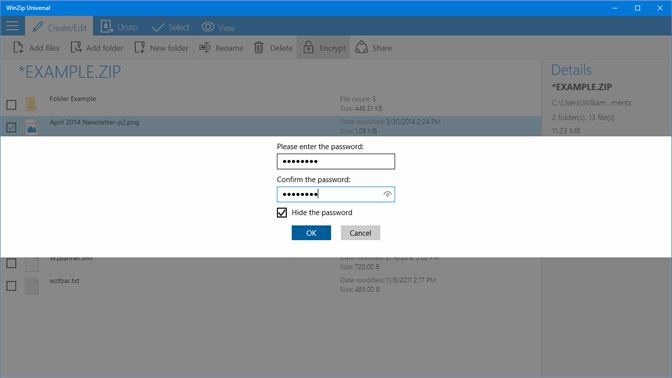This screenshot has width=672, height=378.
Task: Click the Folder Example folder icon
Action: [31, 104]
